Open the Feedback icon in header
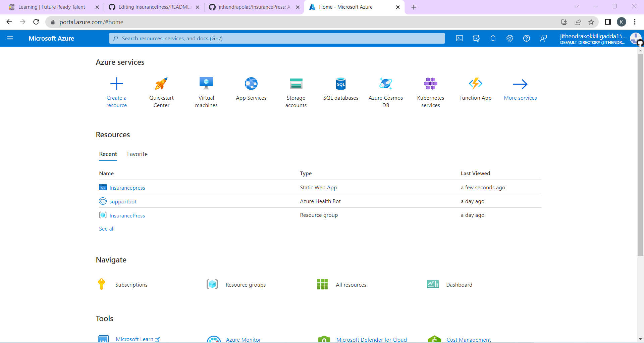Viewport: 644px width, 343px height. tap(543, 38)
